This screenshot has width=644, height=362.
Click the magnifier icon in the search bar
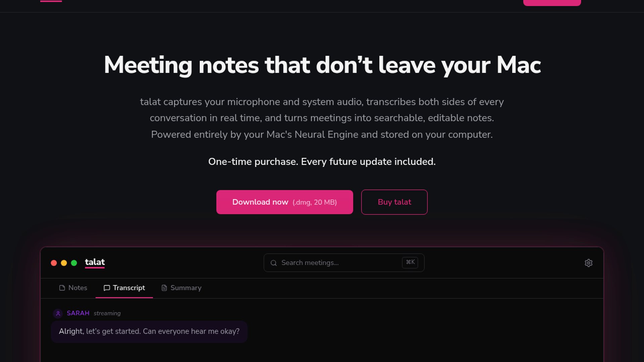coord(274,263)
